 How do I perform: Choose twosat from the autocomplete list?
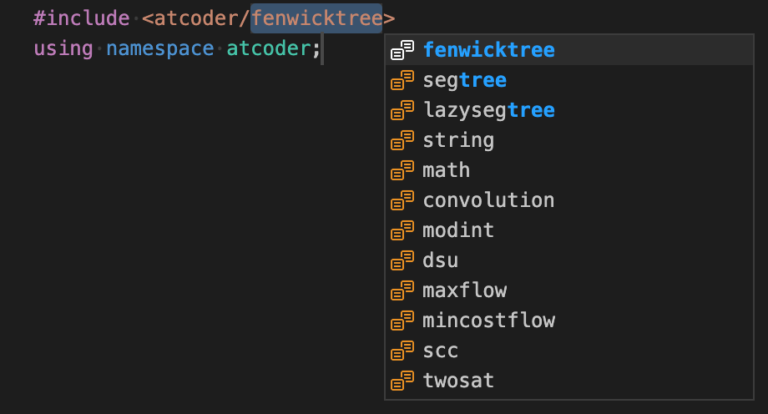tap(569, 381)
